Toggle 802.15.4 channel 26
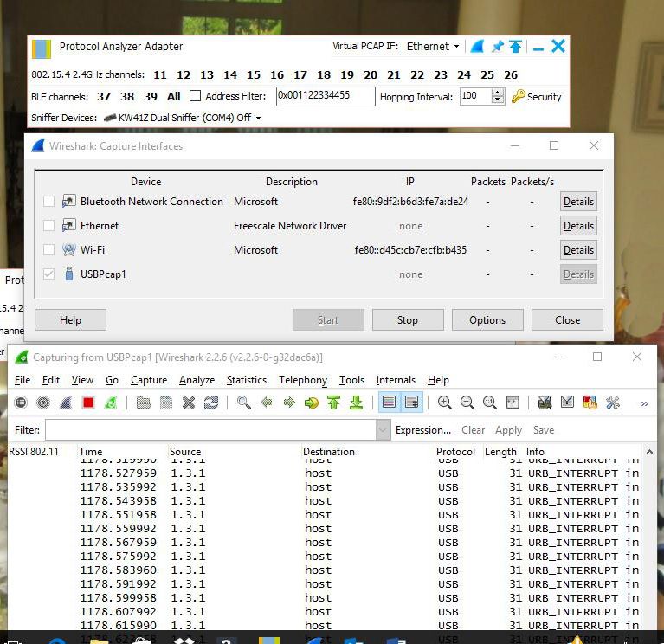Viewport: 664px width, 644px height. (x=511, y=75)
